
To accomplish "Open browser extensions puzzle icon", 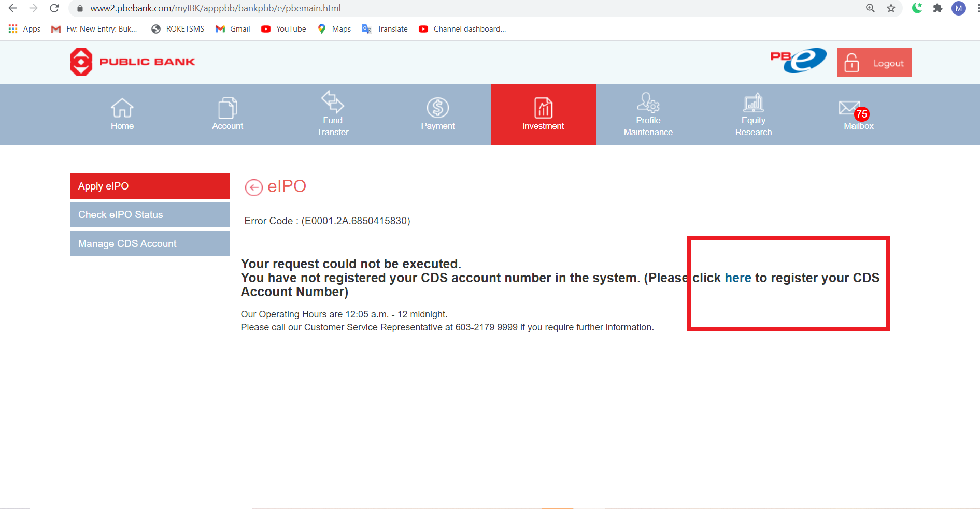I will pyautogui.click(x=938, y=8).
